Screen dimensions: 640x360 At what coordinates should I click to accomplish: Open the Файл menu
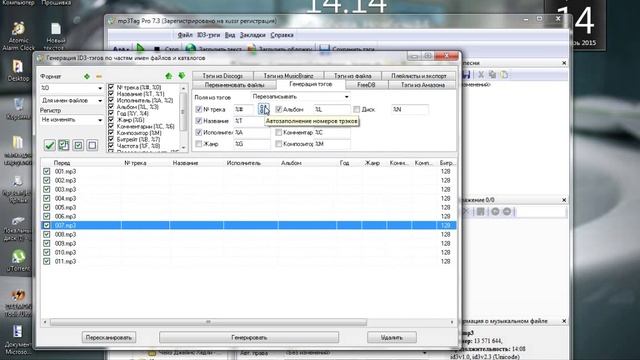click(x=185, y=35)
